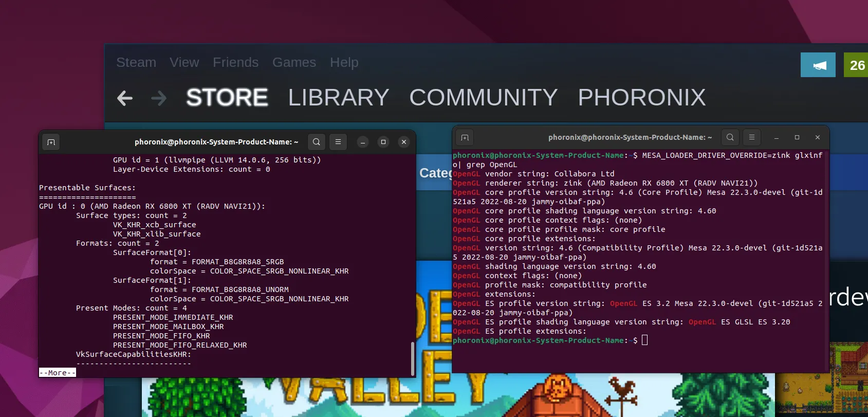Minimize the left terminal window
The image size is (868, 417).
[363, 142]
